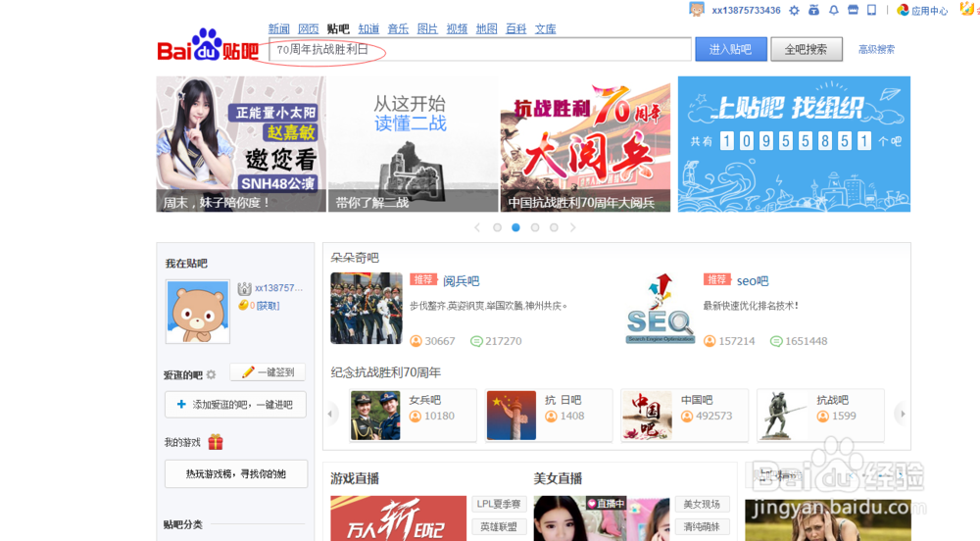This screenshot has height=541, width=980.
Task: Go to 音乐 navigation link
Action: tap(398, 28)
